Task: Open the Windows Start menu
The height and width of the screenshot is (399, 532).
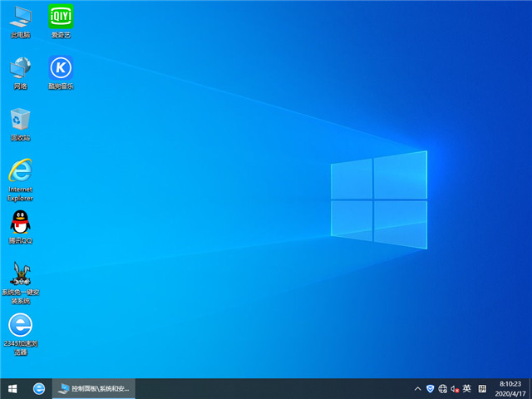Action: pyautogui.click(x=12, y=388)
